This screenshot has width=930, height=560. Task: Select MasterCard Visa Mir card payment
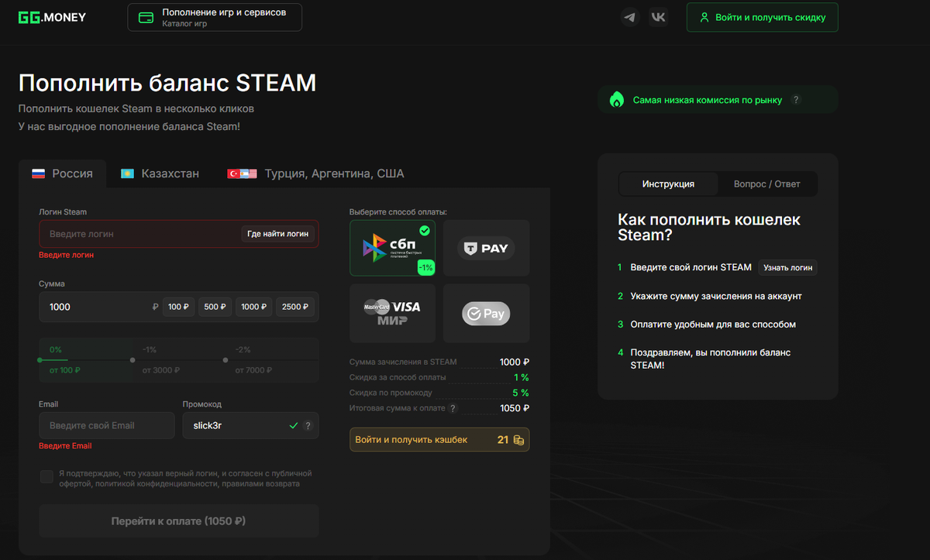[x=392, y=313]
